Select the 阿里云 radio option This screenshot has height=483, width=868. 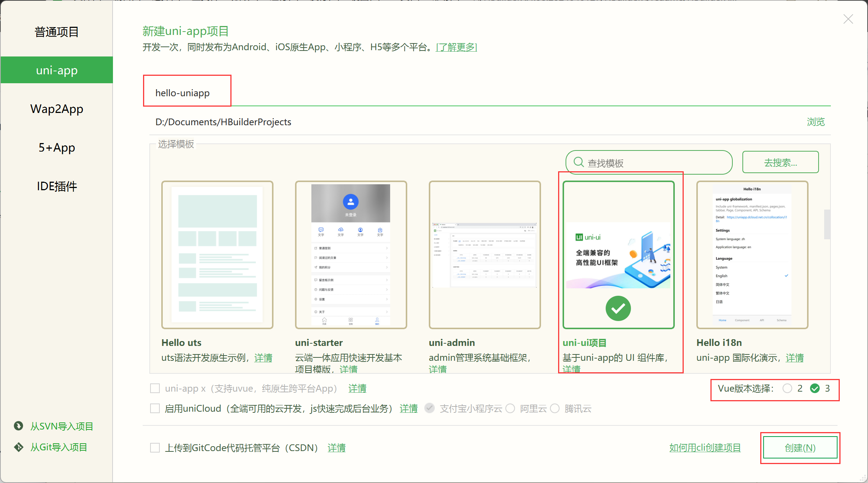(x=510, y=408)
